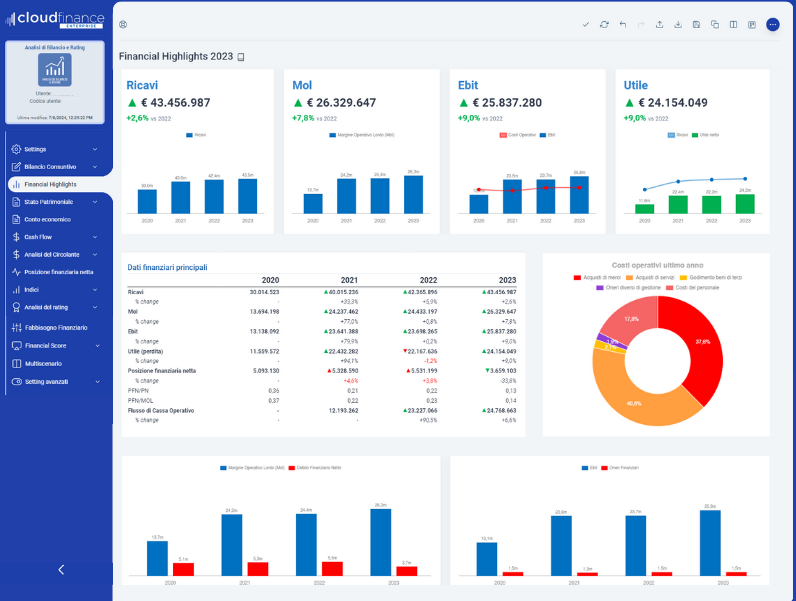Click the two-column split view icon
Image resolution: width=796 pixels, height=601 pixels.
pyautogui.click(x=734, y=24)
